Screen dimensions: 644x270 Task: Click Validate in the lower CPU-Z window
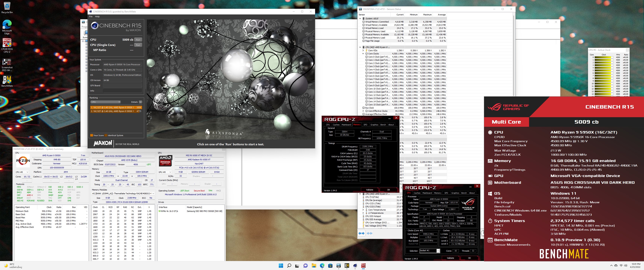pyautogui.click(x=450, y=258)
